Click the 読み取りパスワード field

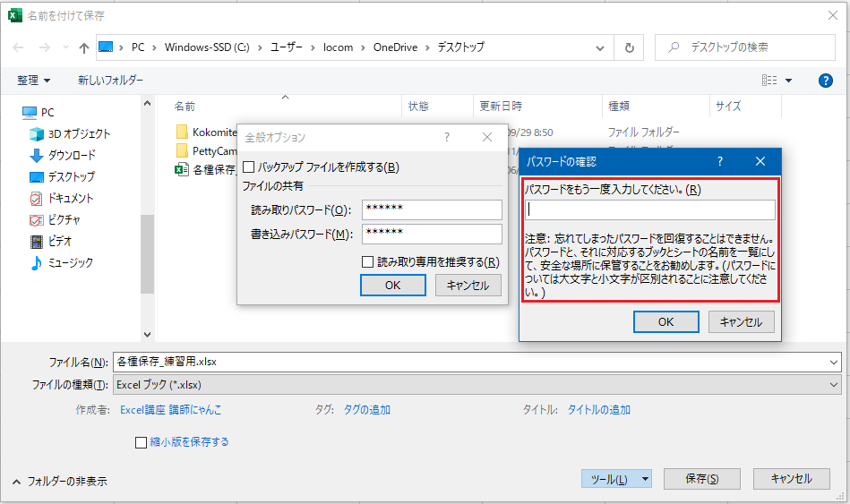pos(432,209)
